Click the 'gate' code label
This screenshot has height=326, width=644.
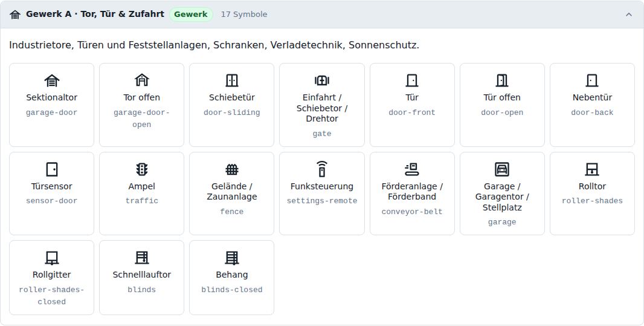coord(321,134)
